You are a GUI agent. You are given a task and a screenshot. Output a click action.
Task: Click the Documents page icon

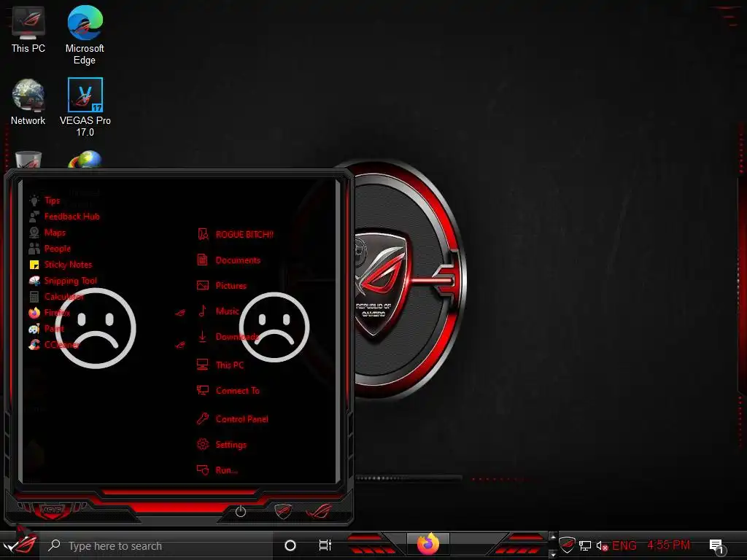(203, 260)
